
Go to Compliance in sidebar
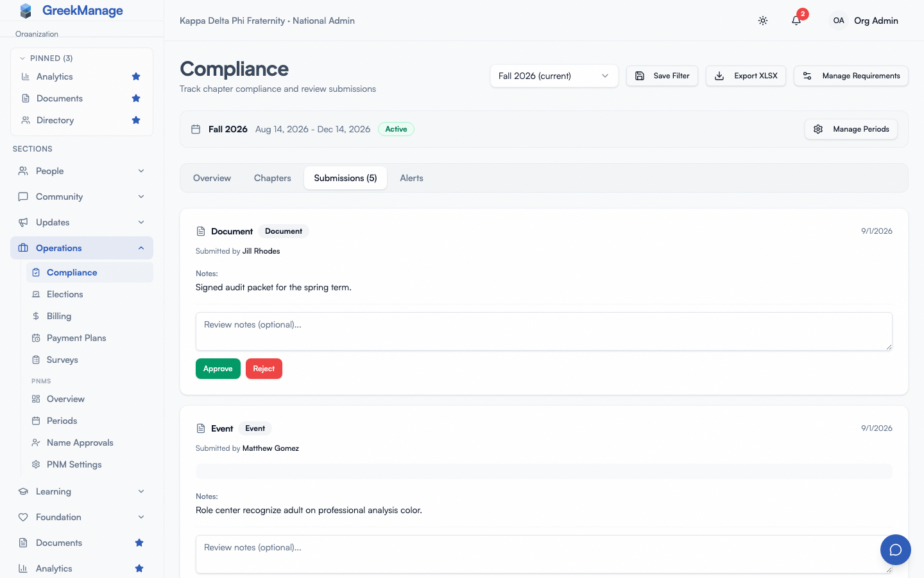(x=90, y=272)
